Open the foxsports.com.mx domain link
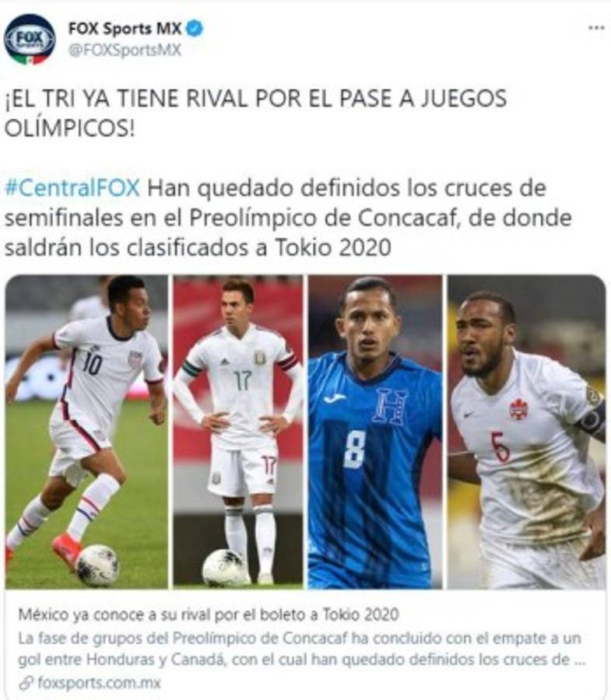 click(99, 683)
